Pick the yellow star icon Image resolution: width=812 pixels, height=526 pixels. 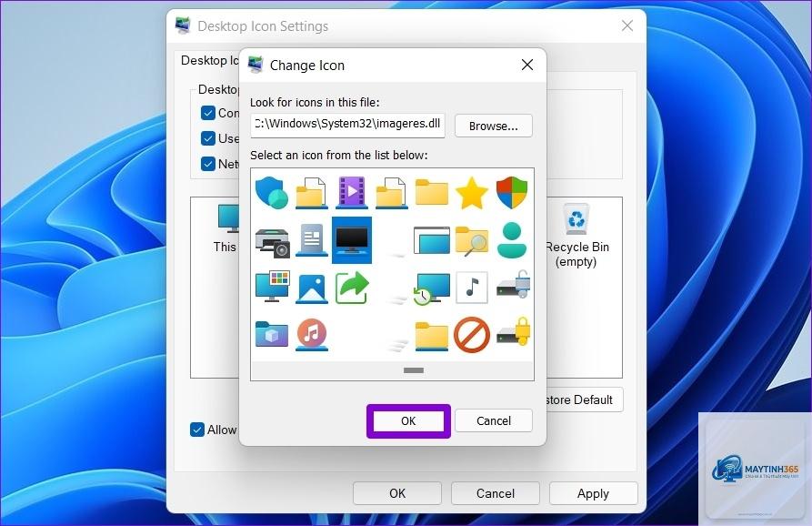tap(472, 193)
